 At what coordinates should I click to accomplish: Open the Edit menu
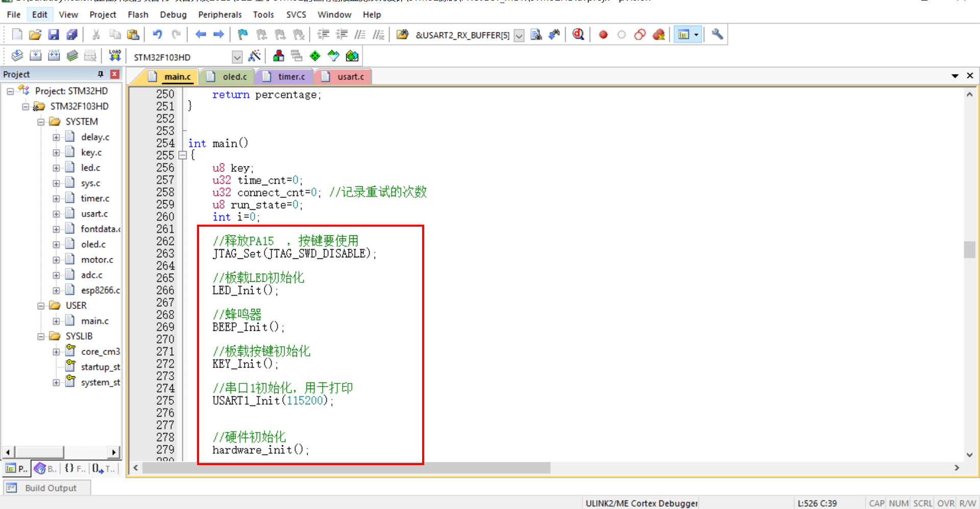pyautogui.click(x=40, y=14)
